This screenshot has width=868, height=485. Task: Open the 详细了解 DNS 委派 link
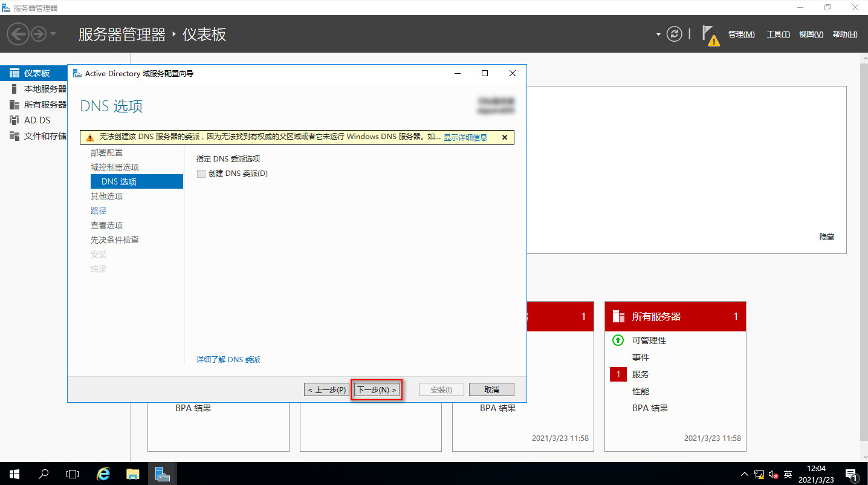[x=228, y=359]
